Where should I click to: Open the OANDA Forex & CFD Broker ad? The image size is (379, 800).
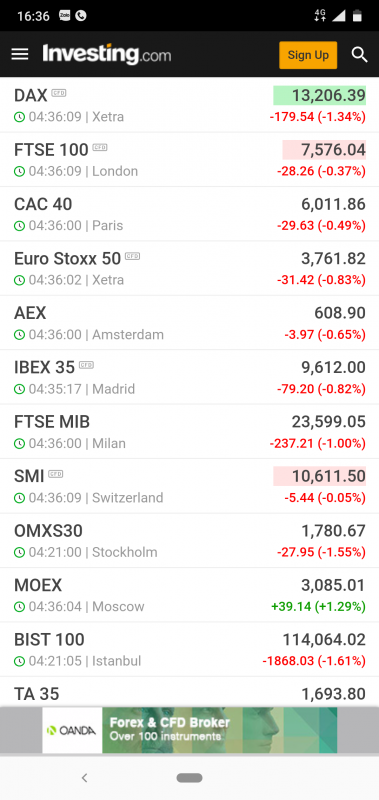189,730
